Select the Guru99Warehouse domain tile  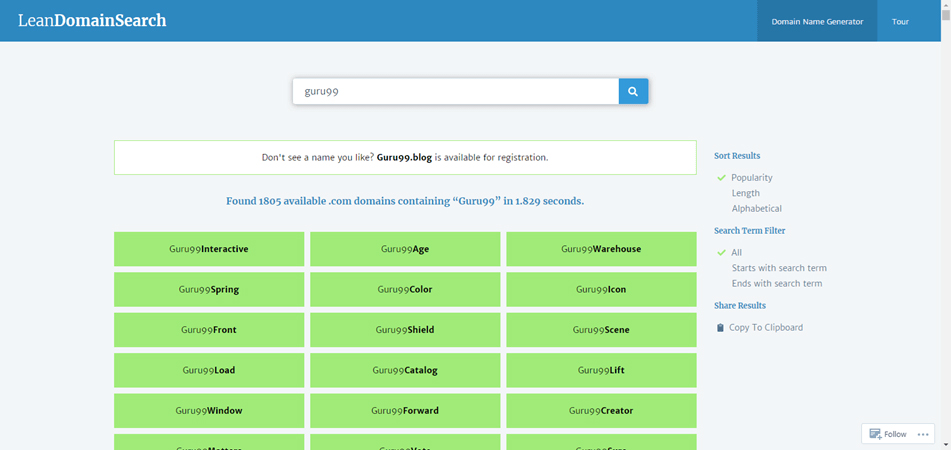click(x=601, y=249)
